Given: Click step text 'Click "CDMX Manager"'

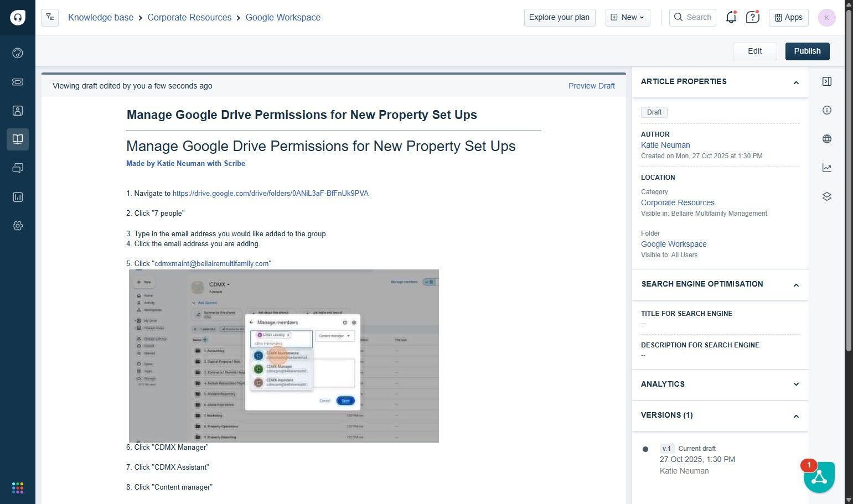Looking at the screenshot, I should pos(172,447).
